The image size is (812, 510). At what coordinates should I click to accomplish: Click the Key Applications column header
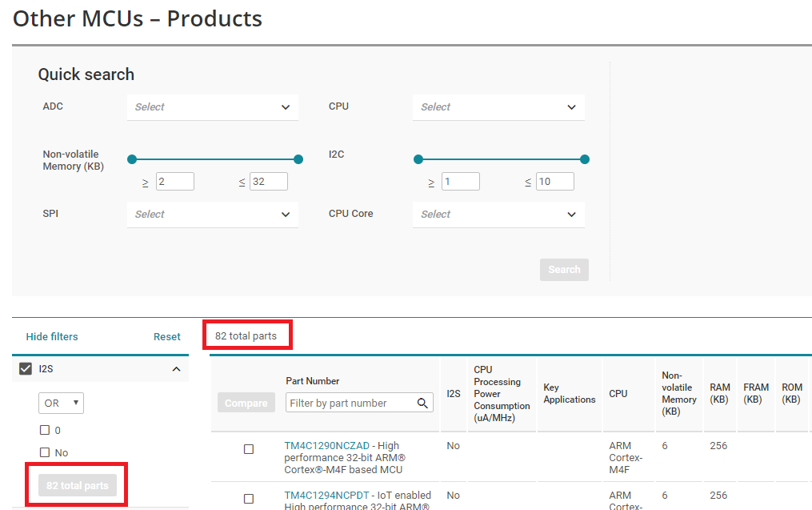[x=569, y=393]
